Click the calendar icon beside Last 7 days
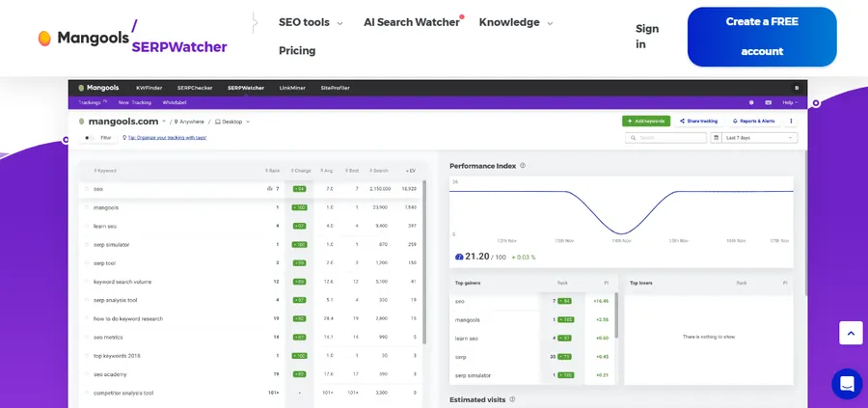 (717, 138)
